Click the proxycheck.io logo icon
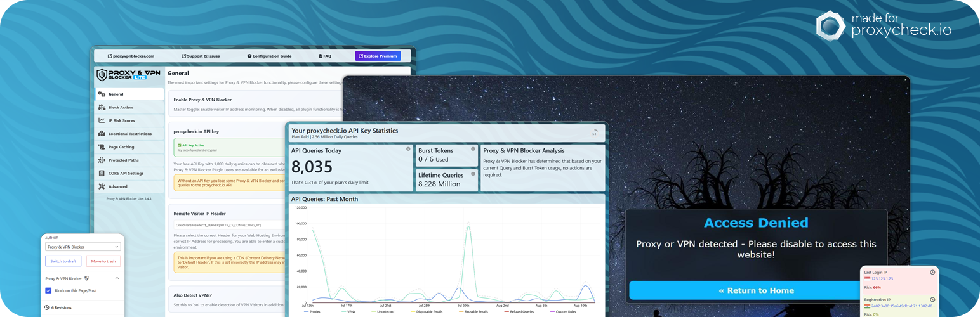 [830, 25]
